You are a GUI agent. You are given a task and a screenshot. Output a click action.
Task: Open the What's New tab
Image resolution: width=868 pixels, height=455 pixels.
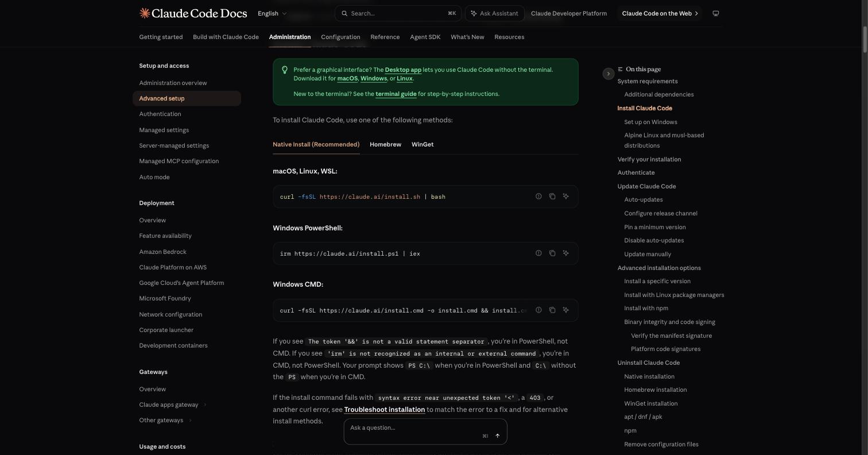click(x=467, y=37)
